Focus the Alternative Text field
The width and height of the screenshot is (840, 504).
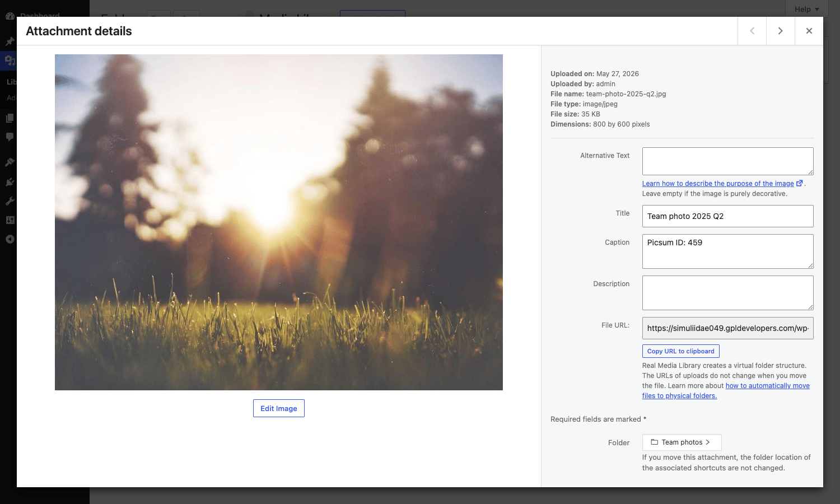(727, 161)
